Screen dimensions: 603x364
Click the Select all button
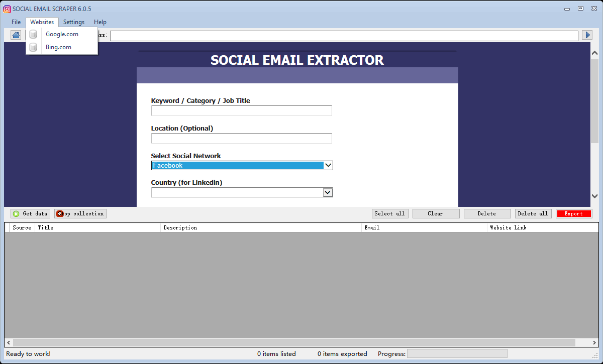click(390, 213)
